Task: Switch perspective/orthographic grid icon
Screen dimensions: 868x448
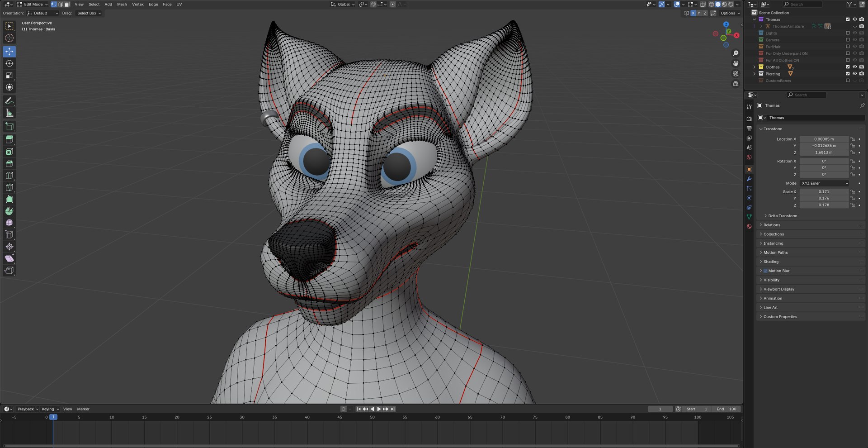Action: pos(736,84)
